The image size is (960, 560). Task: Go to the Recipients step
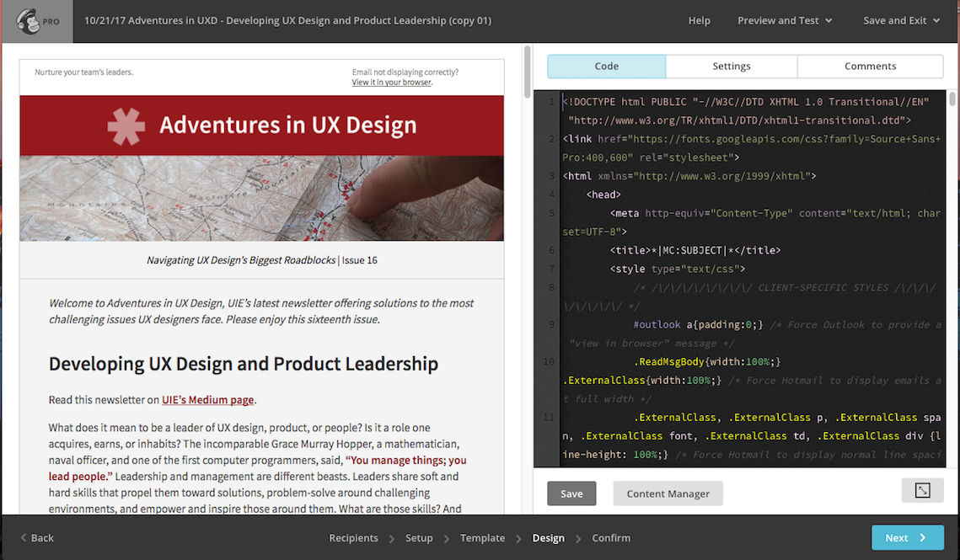[353, 538]
